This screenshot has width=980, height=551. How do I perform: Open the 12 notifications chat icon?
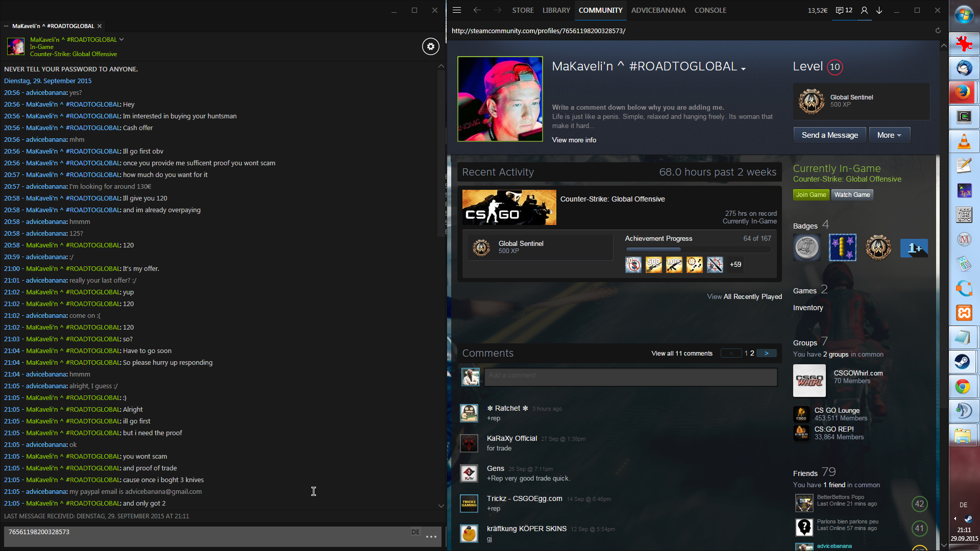click(844, 10)
